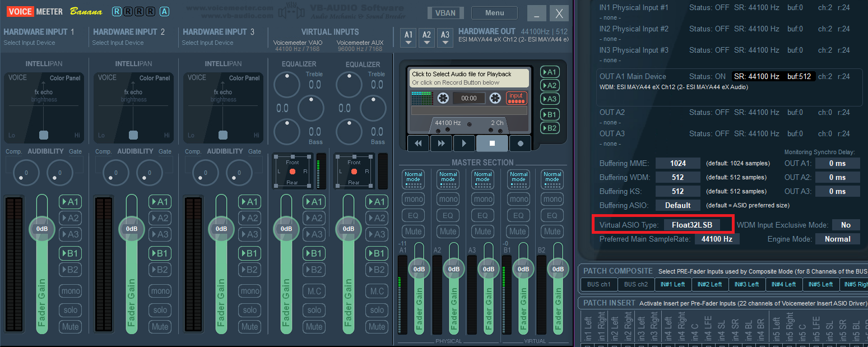Toggle recorder A3 bus assignment
Viewport: 868px width, 347px height.
coord(550,99)
